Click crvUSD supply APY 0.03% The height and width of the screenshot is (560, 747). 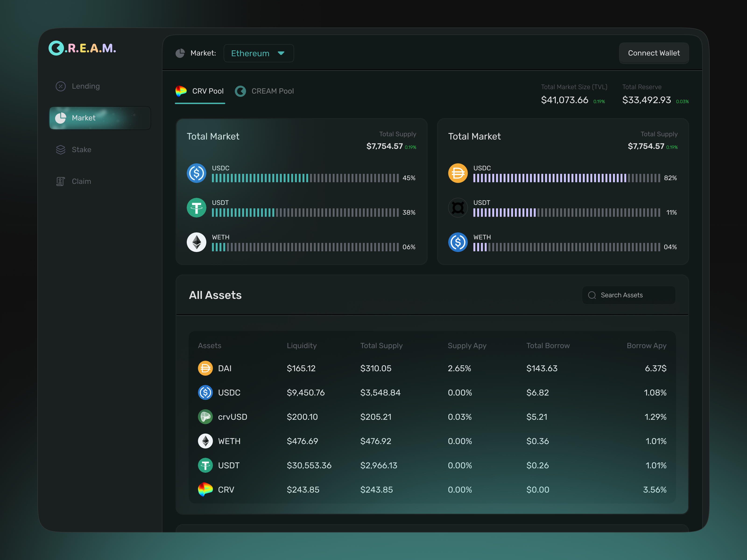pyautogui.click(x=460, y=417)
